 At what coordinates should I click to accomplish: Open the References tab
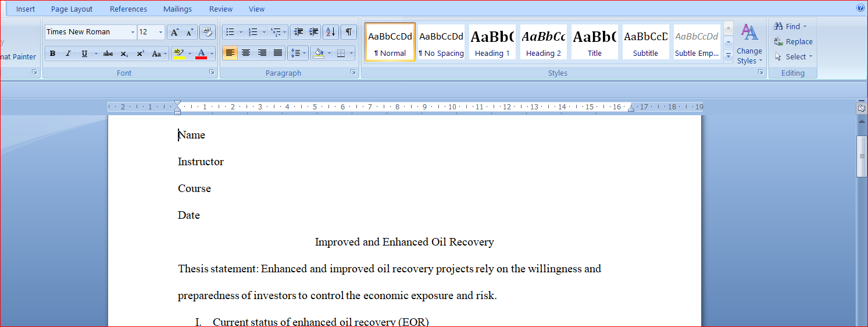coord(128,9)
